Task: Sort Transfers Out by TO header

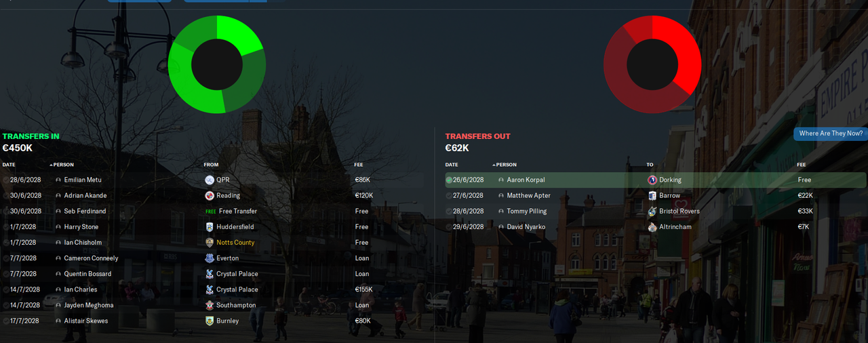Action: pos(650,165)
